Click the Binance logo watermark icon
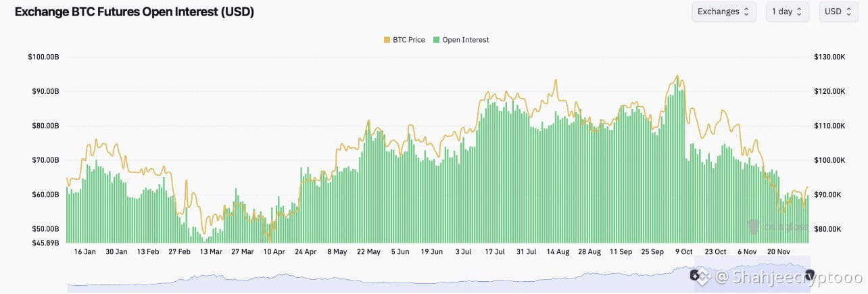This screenshot has height=294, width=868. [704, 276]
